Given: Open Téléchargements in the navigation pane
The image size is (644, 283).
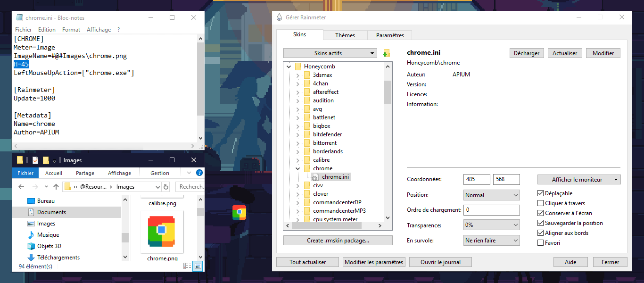Looking at the screenshot, I should pos(58,258).
